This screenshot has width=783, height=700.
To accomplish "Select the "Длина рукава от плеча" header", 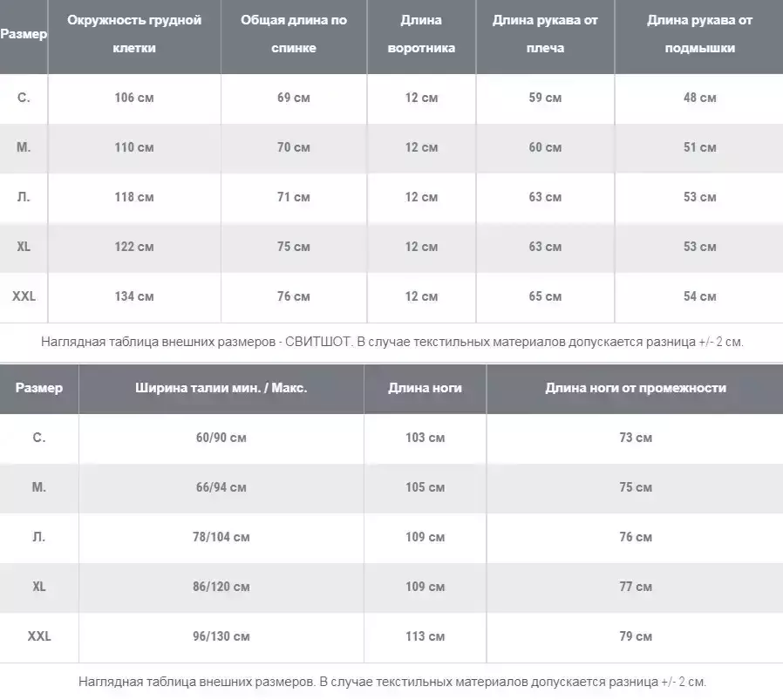I will [x=545, y=34].
